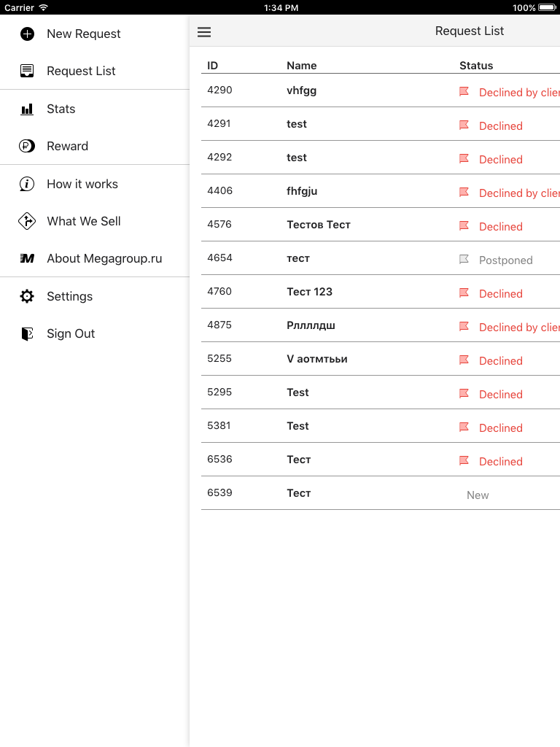Click the red flag for request 4406
The height and width of the screenshot is (747, 560).
[464, 192]
